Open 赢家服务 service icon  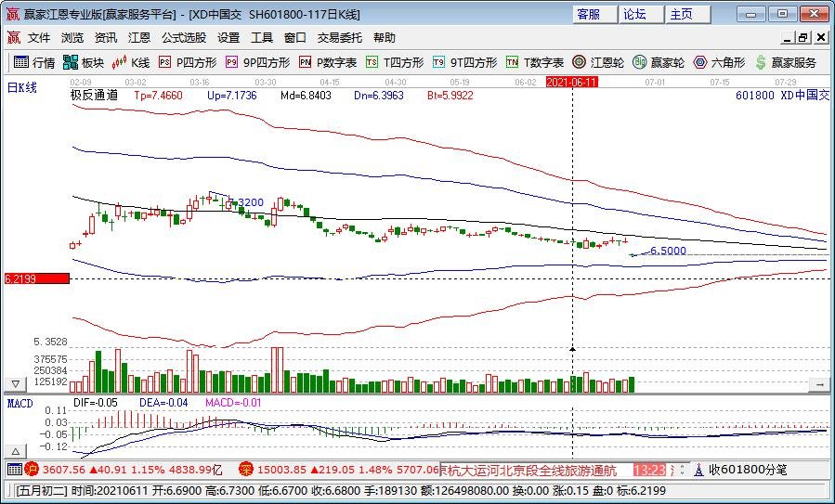[x=786, y=63]
